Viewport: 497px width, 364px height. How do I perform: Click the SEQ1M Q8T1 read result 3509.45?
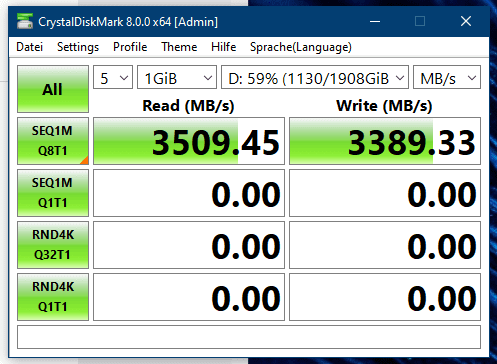tap(189, 141)
